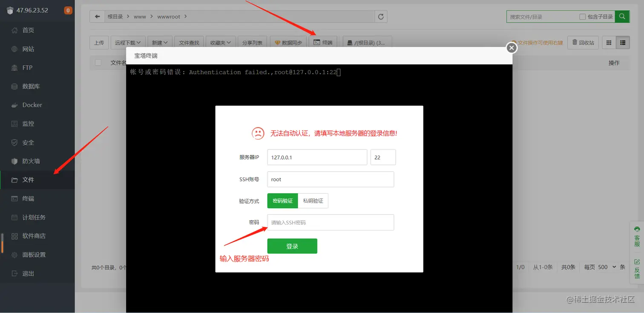Open the 终端 toolbar button

point(323,43)
